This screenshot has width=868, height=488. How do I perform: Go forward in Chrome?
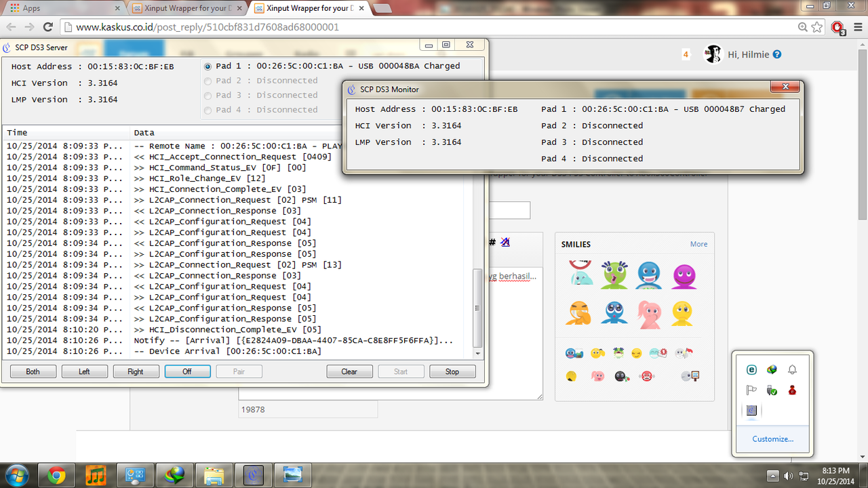pos(29,27)
